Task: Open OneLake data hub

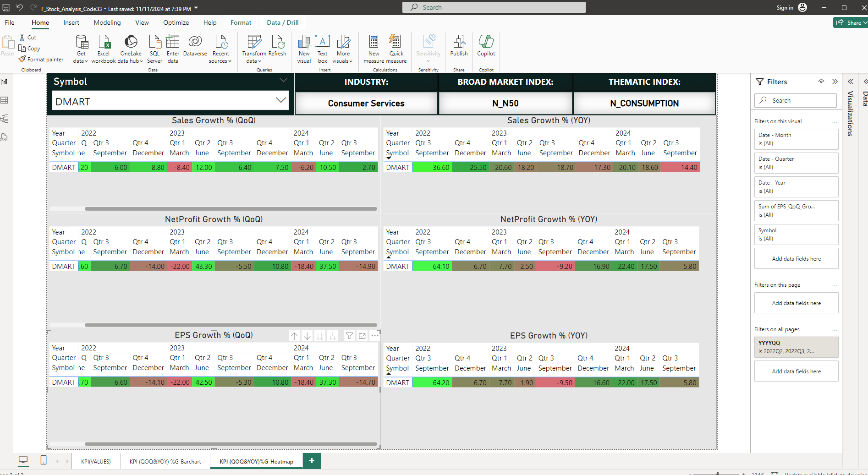Action: point(131,49)
